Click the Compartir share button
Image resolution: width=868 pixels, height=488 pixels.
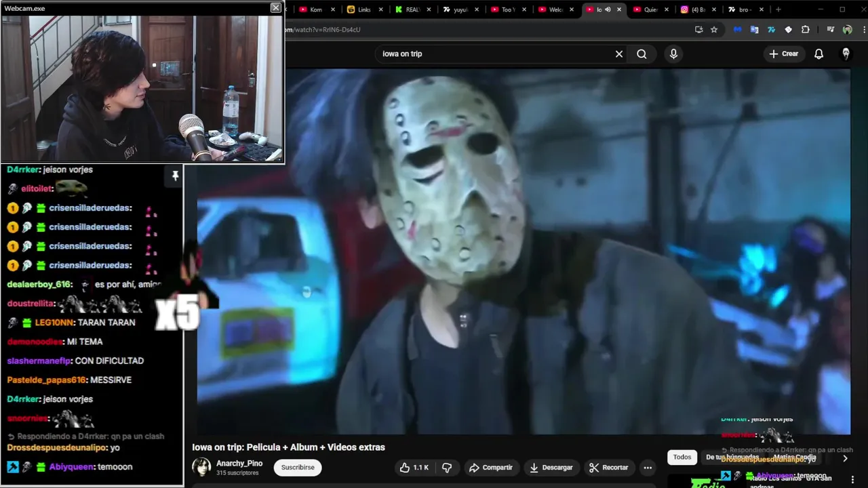pos(491,468)
